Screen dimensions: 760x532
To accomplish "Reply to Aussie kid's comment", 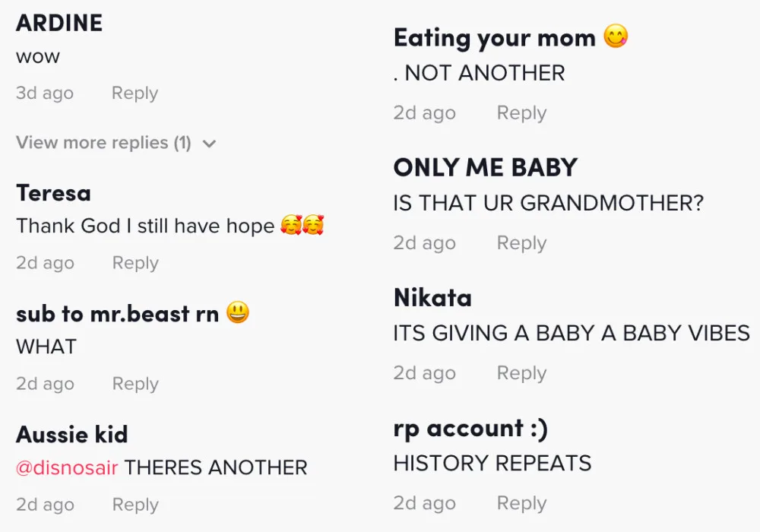I will (x=135, y=505).
